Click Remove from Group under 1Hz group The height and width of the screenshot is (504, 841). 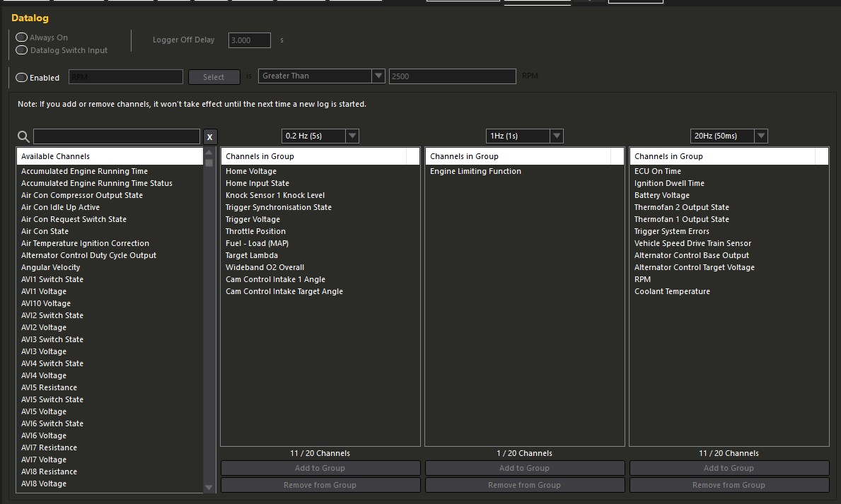(525, 485)
